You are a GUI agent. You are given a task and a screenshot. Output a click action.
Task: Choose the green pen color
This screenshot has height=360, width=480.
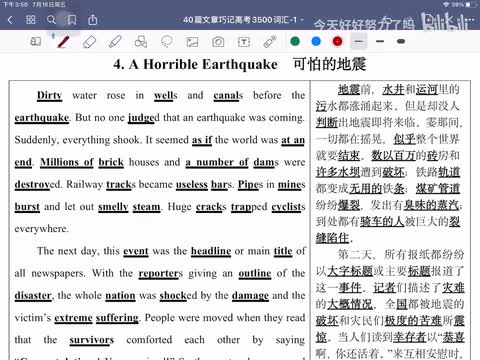point(295,41)
